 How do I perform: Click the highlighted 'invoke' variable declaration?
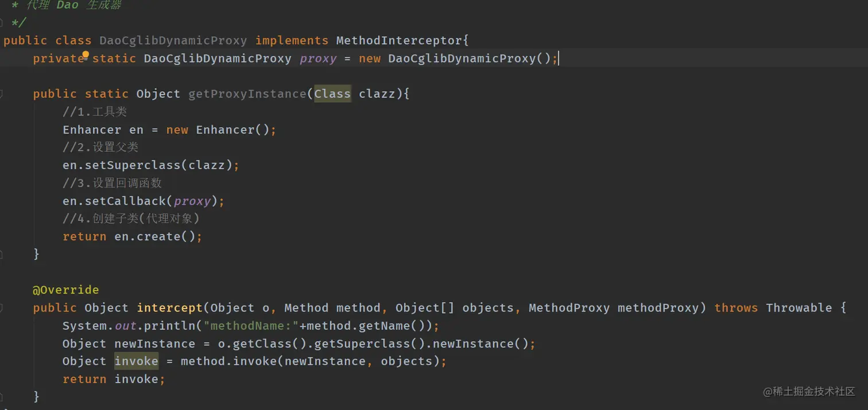[x=136, y=361]
